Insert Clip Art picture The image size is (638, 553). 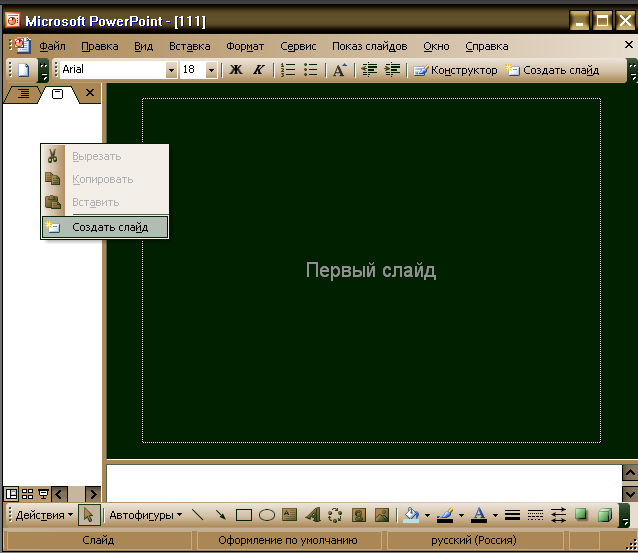point(358,515)
